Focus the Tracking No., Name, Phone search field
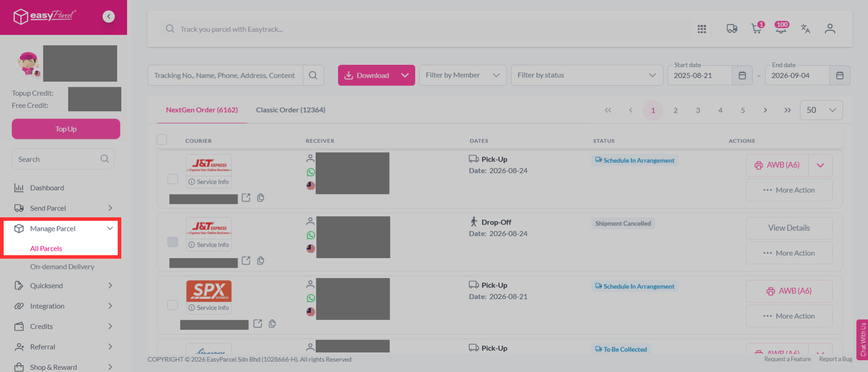This screenshot has height=372, width=868. 225,75
